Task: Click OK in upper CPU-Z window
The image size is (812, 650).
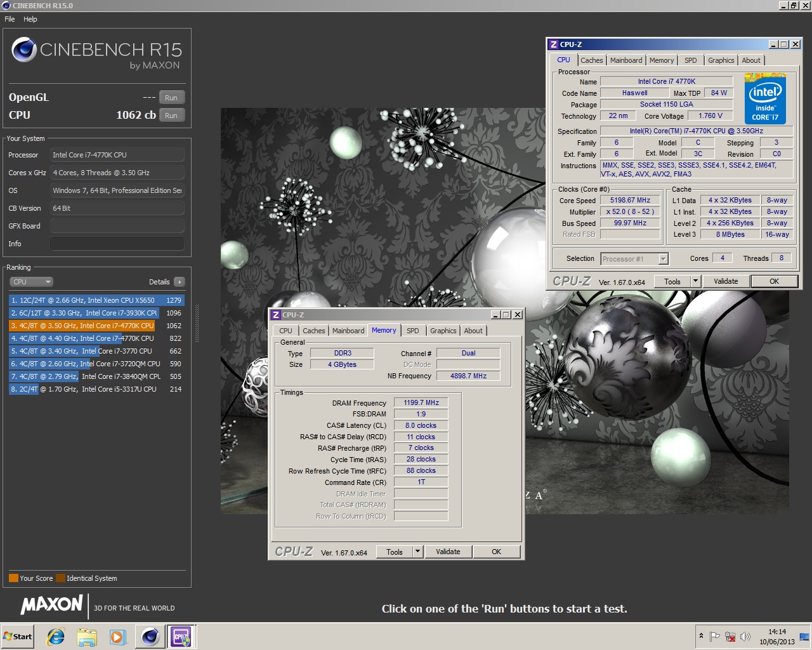Action: 775,282
